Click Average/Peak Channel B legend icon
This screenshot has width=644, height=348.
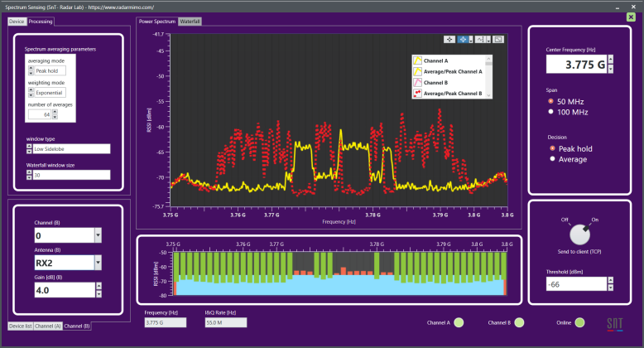[417, 94]
